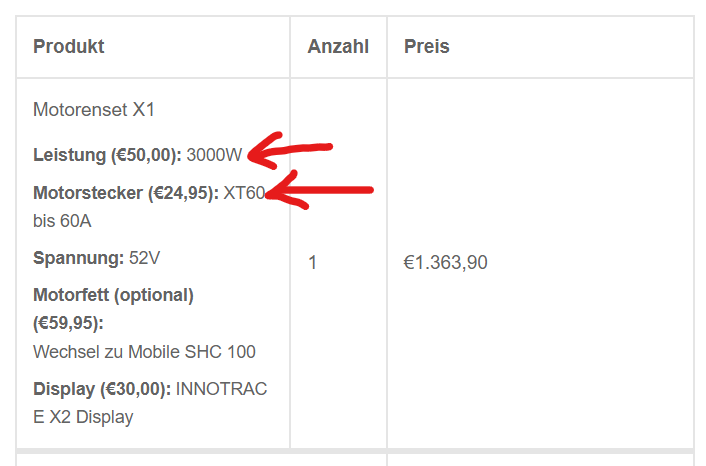
Task: Click the quantity value 1
Action: click(x=313, y=263)
